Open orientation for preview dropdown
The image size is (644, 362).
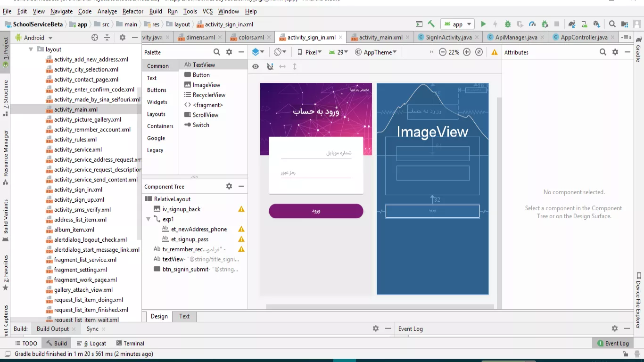281,52
